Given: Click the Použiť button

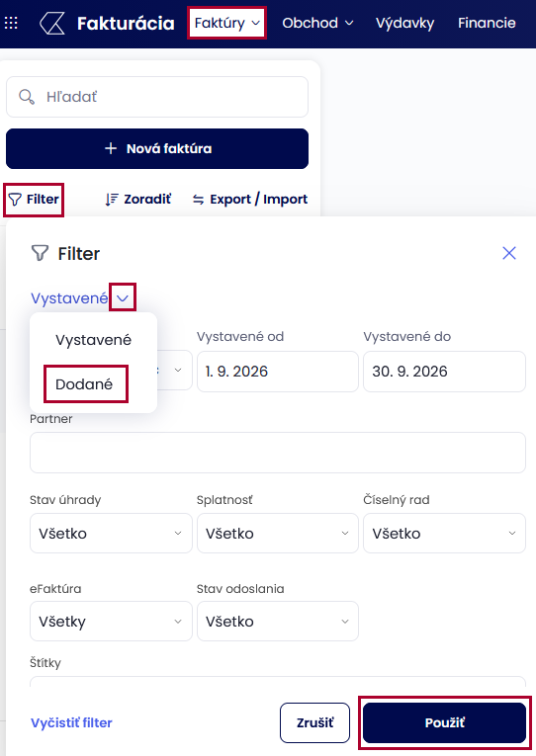Looking at the screenshot, I should (444, 722).
